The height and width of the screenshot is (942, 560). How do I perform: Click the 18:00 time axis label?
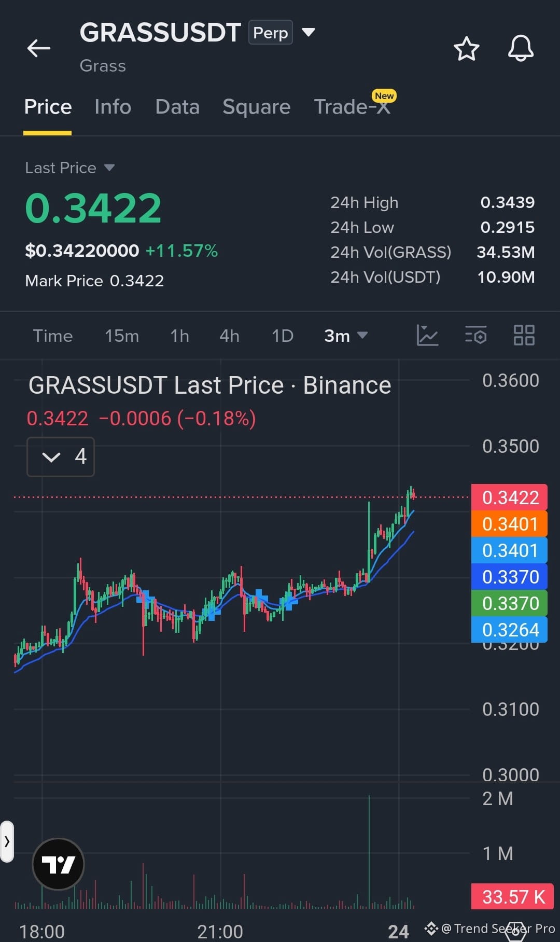(x=42, y=932)
